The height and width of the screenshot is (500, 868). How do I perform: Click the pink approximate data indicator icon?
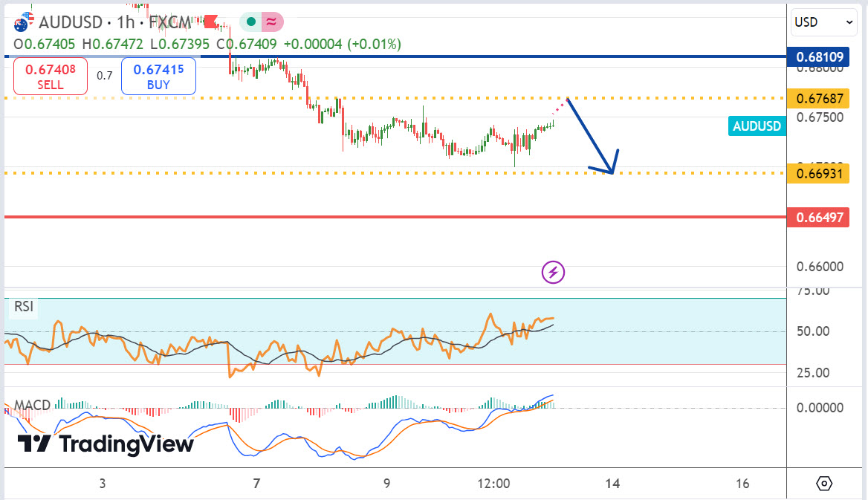270,22
